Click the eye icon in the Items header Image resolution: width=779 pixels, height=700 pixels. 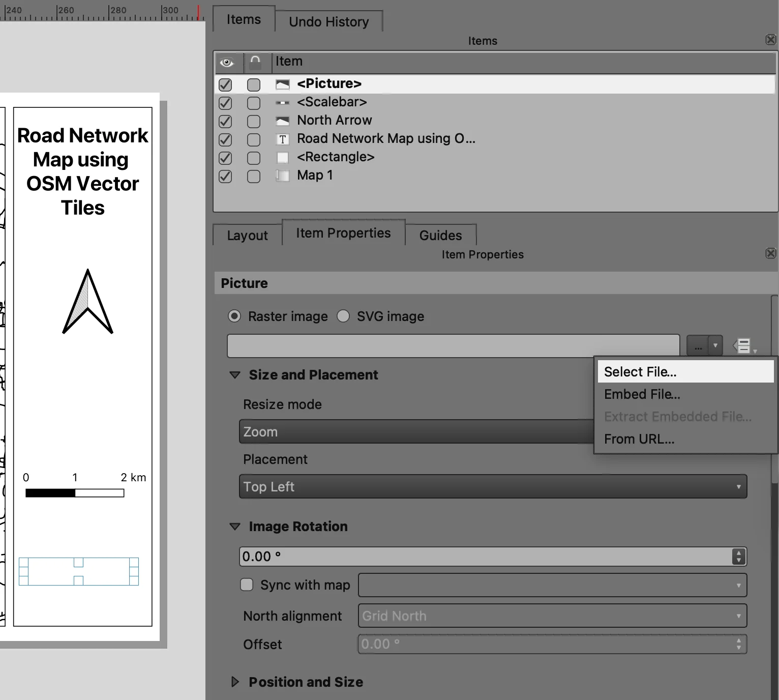227,62
